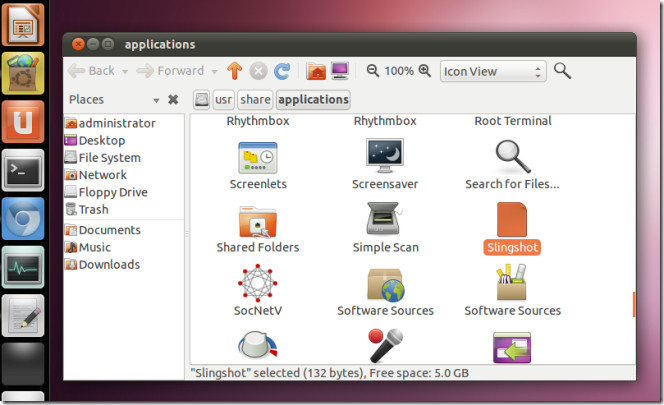Expand the Places sidebar selector
The width and height of the screenshot is (664, 405).
[x=156, y=100]
